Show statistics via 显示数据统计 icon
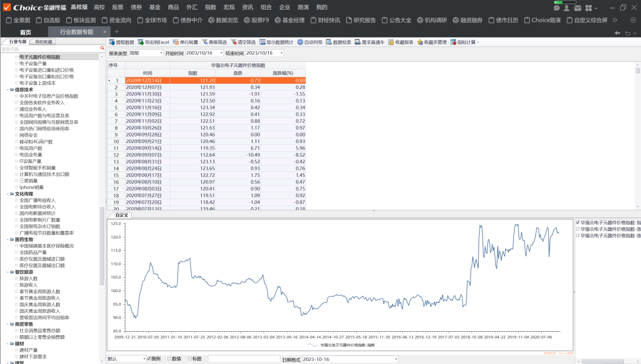 [x=263, y=42]
